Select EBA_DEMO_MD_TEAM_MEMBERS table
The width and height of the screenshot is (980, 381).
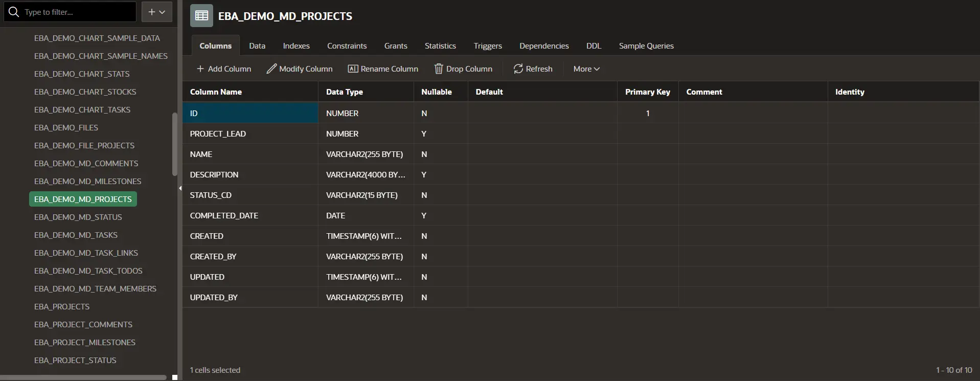pyautogui.click(x=95, y=288)
